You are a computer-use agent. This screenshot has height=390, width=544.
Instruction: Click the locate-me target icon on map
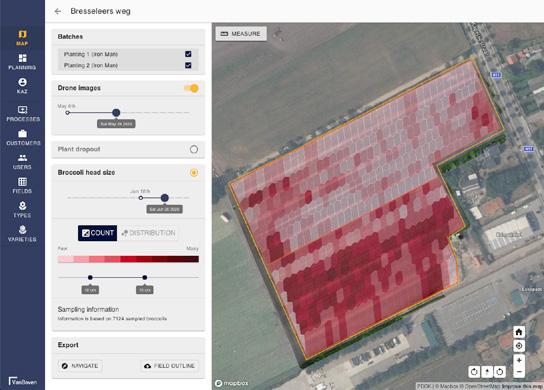(x=519, y=346)
